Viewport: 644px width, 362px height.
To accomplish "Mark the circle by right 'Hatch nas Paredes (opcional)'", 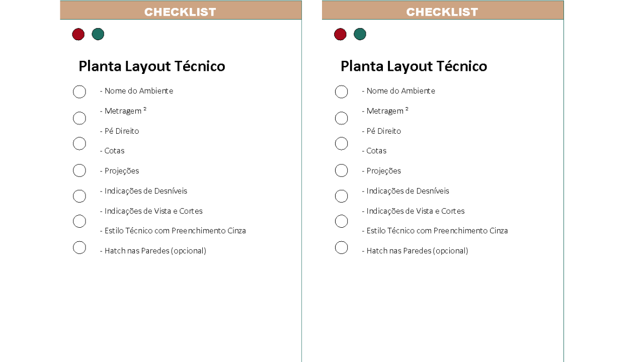I will 342,247.
